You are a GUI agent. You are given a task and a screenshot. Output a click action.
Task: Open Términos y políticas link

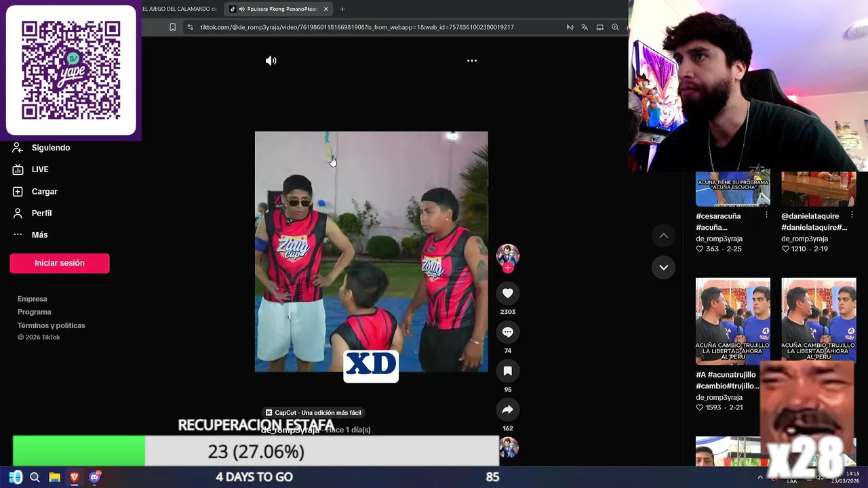click(x=51, y=325)
